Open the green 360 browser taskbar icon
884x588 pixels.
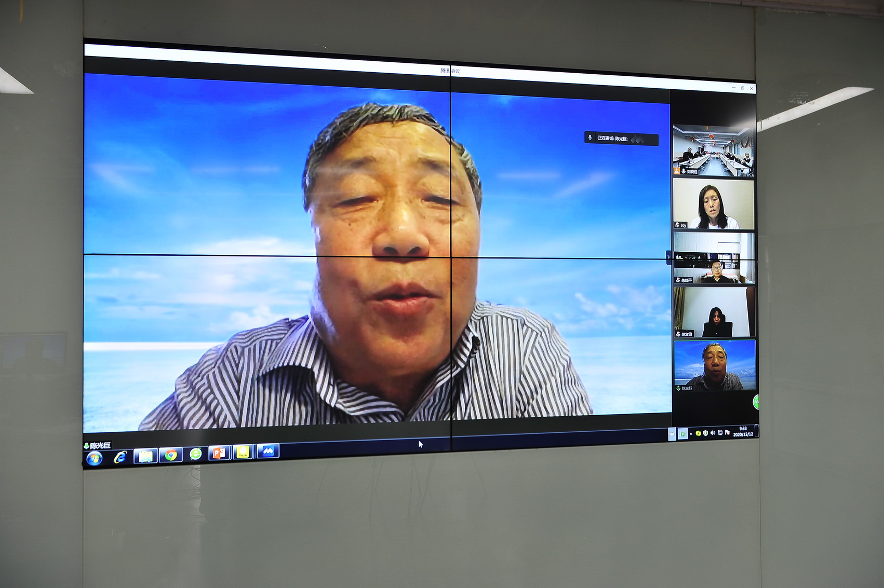[x=195, y=454]
